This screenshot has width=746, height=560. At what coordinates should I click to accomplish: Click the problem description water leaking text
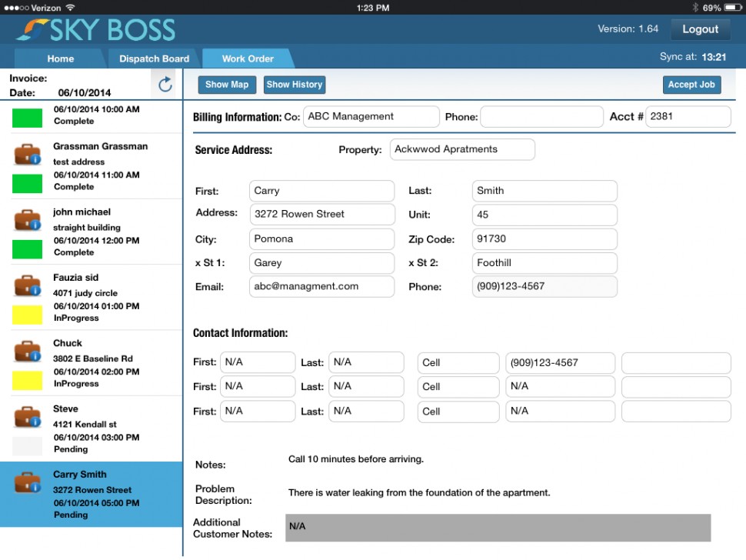(419, 493)
